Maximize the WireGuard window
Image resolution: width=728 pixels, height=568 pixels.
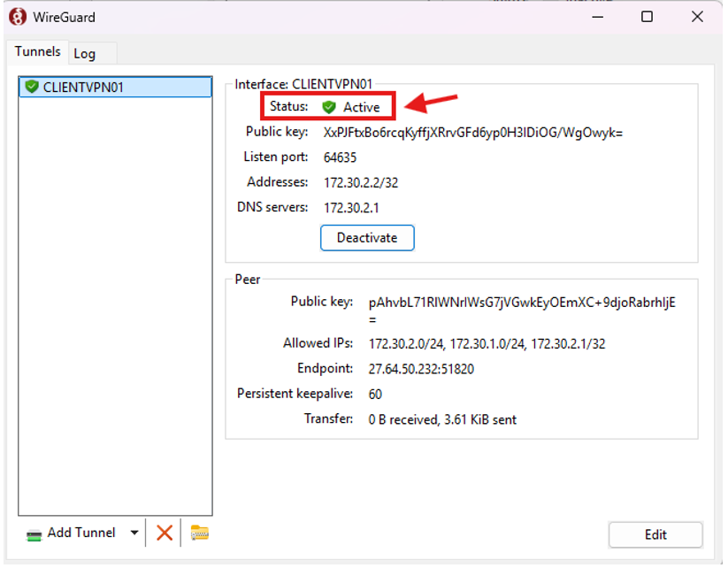pyautogui.click(x=647, y=17)
